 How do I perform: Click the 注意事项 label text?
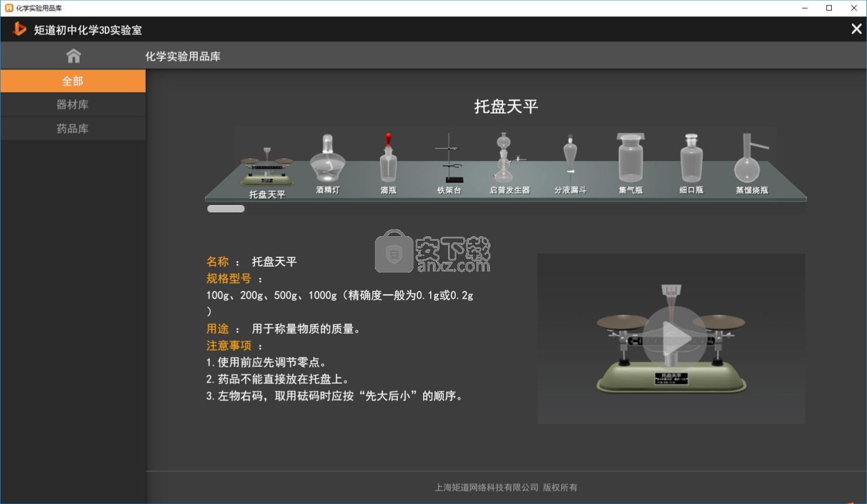(x=229, y=346)
